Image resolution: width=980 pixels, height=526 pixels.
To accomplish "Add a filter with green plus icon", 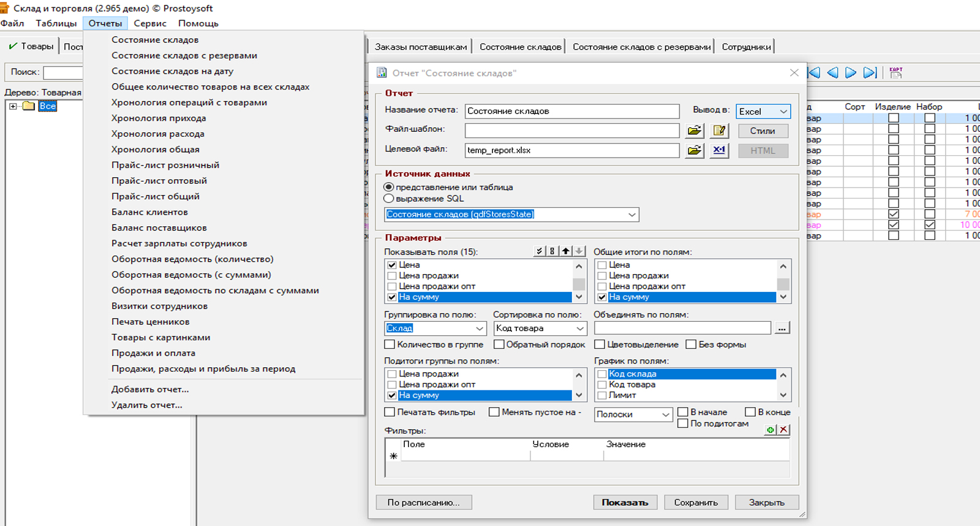I will click(x=771, y=430).
